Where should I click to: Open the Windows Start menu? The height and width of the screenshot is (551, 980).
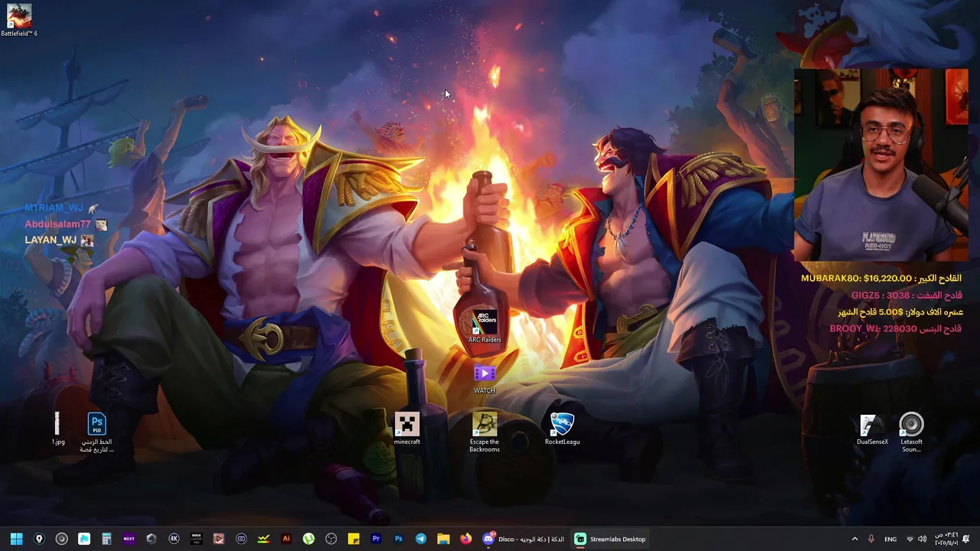(x=16, y=539)
